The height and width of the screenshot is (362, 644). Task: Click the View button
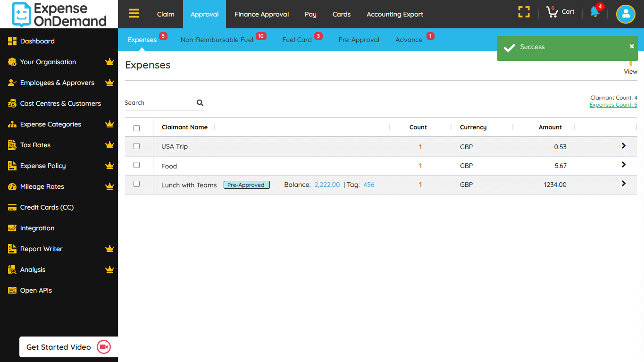click(x=630, y=72)
